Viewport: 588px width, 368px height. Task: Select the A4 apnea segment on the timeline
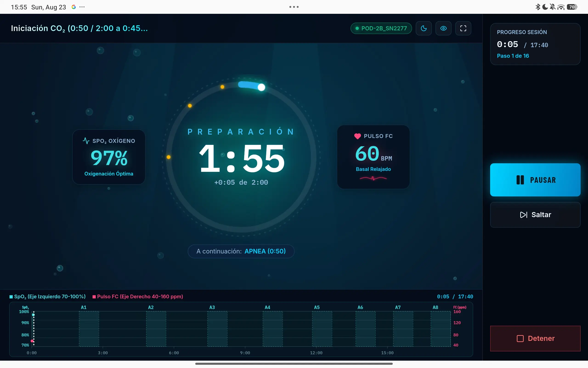273,329
